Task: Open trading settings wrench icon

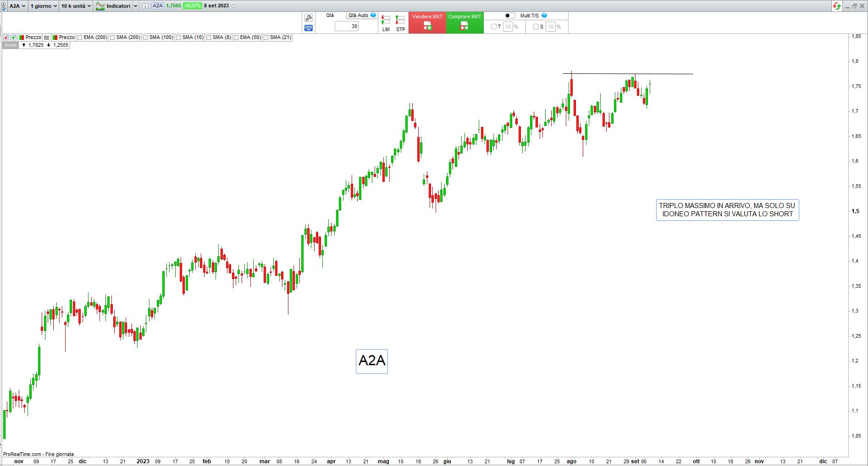Action: pos(309,18)
